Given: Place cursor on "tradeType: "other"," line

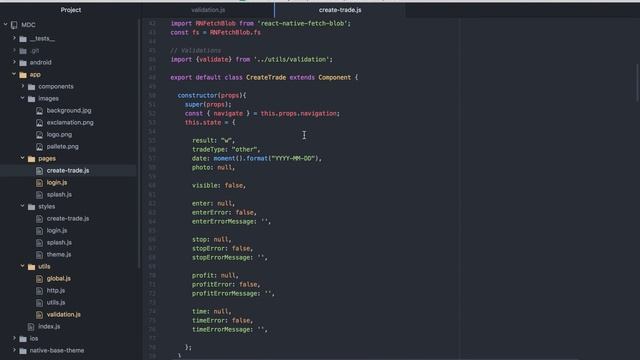Looking at the screenshot, I should pyautogui.click(x=226, y=149).
